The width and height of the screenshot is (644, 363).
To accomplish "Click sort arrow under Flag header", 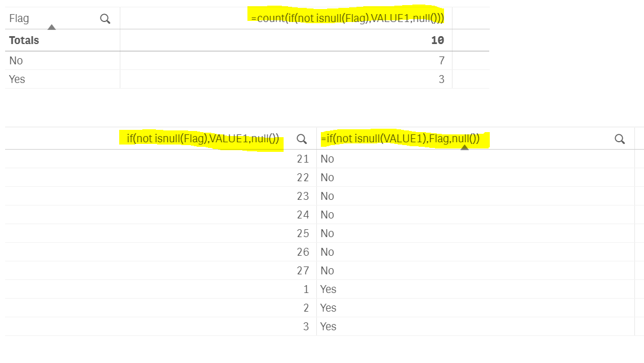I will tap(51, 27).
